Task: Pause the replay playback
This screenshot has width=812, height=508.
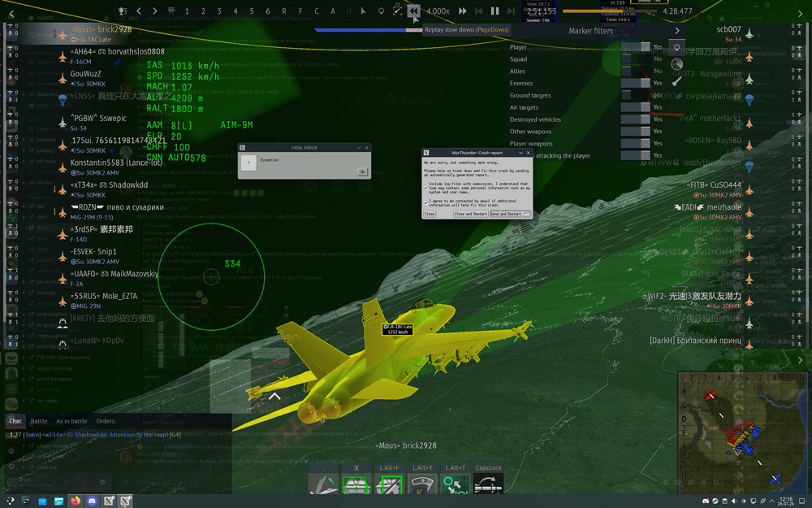Action: (x=495, y=11)
